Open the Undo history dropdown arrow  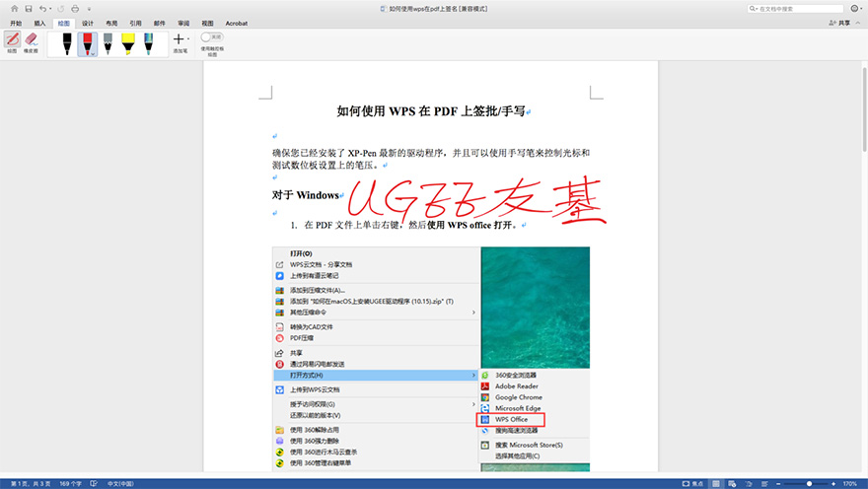click(x=50, y=9)
